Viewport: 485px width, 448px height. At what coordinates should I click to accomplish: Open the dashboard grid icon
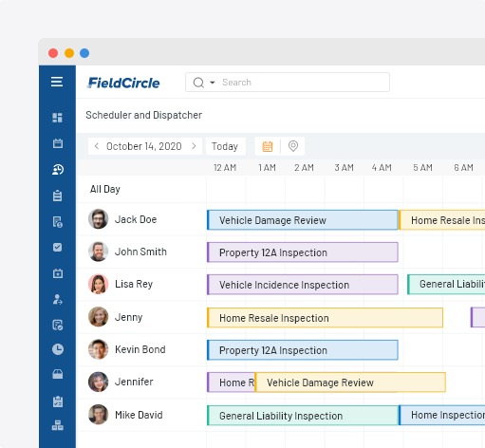pyautogui.click(x=57, y=118)
